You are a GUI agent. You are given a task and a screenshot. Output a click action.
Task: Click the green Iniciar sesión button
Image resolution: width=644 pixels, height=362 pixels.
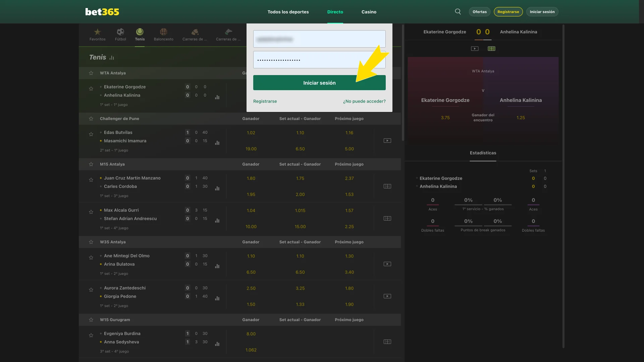point(319,82)
